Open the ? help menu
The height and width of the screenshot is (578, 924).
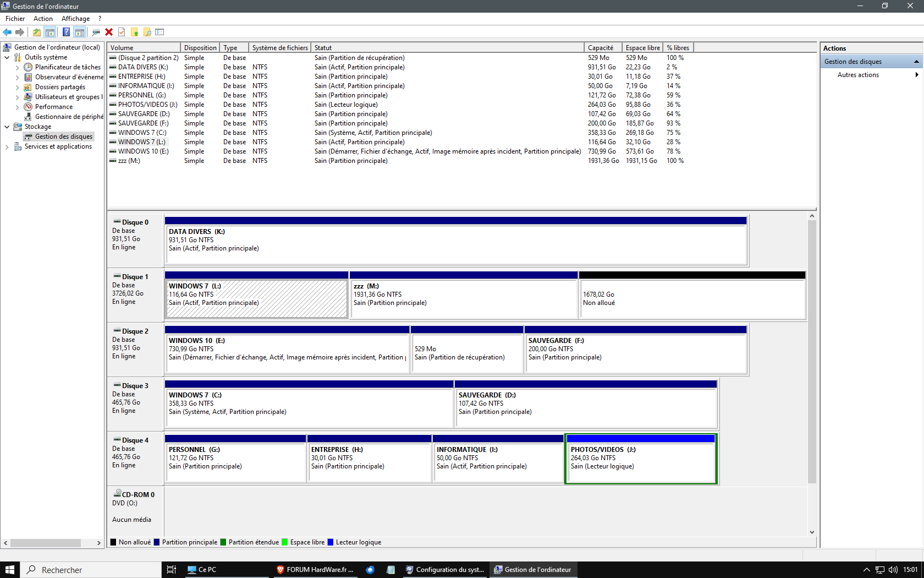tap(100, 19)
